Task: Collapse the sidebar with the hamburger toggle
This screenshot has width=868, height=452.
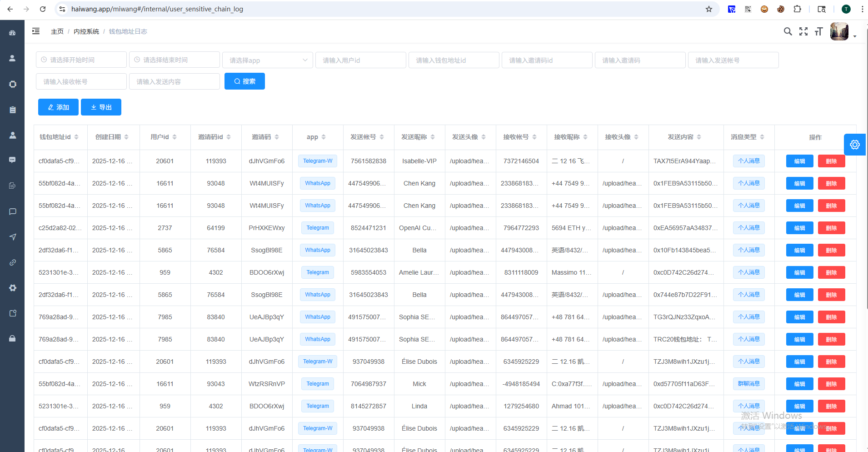Action: (x=36, y=31)
